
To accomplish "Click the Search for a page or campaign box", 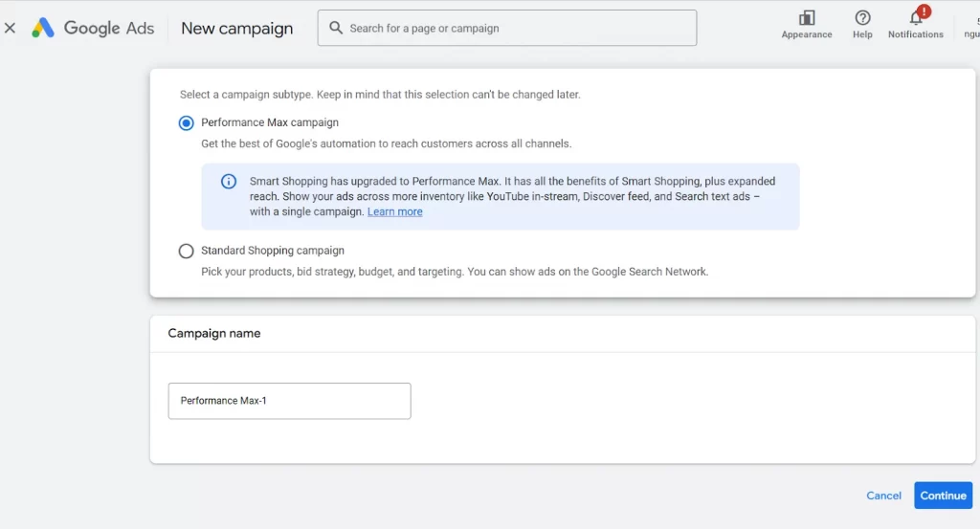I will pos(507,28).
